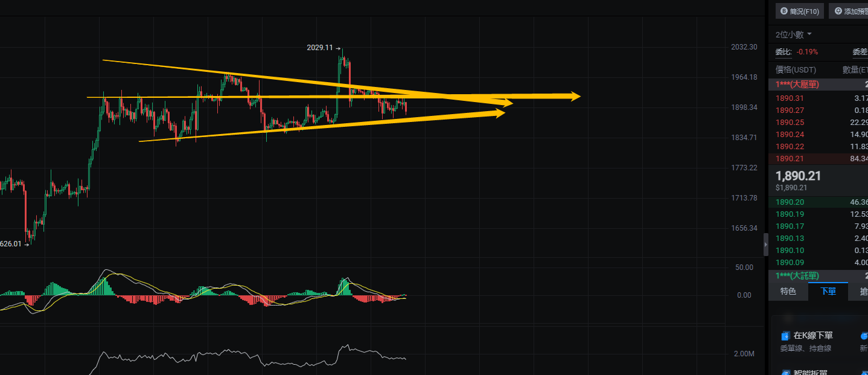Collapse the side panel with the arrow handle
Viewport: 868px width, 375px height.
pos(766,244)
